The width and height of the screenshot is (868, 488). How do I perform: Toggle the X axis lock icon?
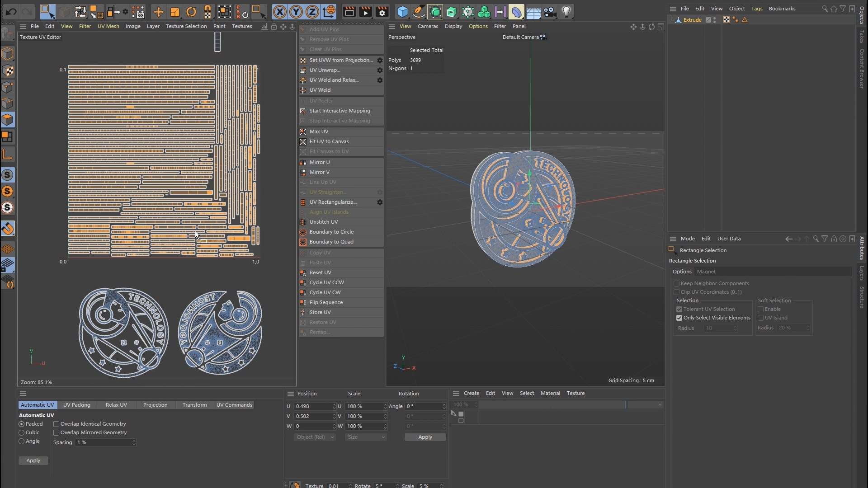[x=280, y=12]
